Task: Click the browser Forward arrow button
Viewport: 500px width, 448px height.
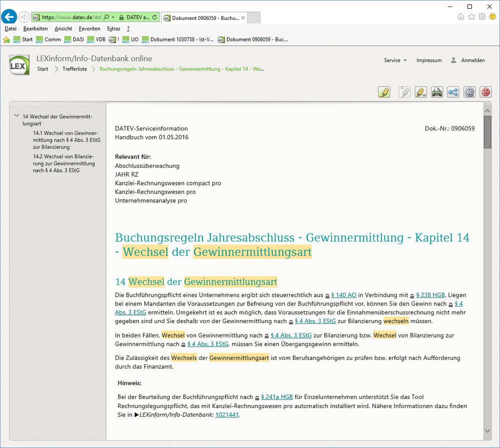Action: tap(24, 17)
